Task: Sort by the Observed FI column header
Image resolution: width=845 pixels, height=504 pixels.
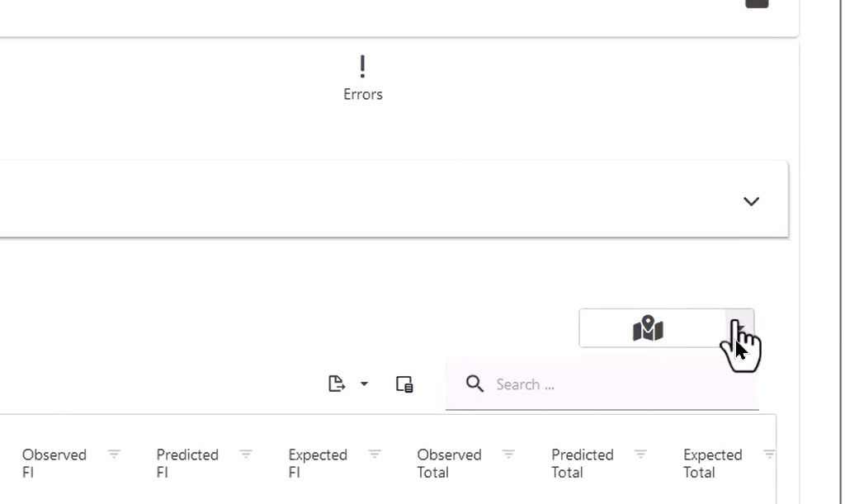Action: pyautogui.click(x=54, y=463)
